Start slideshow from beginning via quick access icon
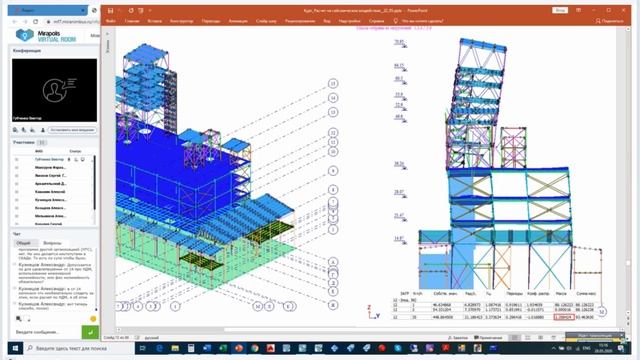Viewport: 640px width, 360px height. tap(141, 11)
